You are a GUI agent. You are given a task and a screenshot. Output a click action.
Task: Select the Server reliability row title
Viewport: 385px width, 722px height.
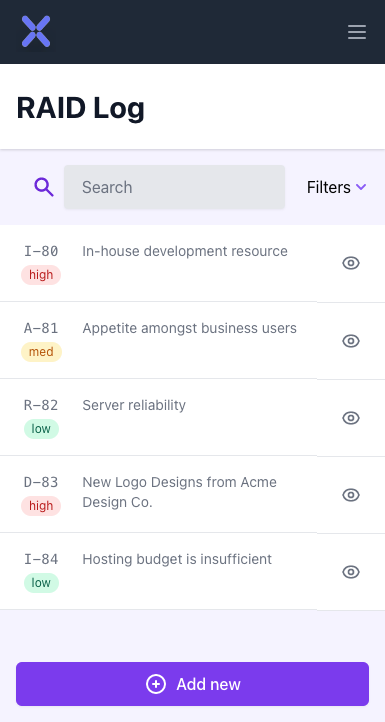[134, 405]
